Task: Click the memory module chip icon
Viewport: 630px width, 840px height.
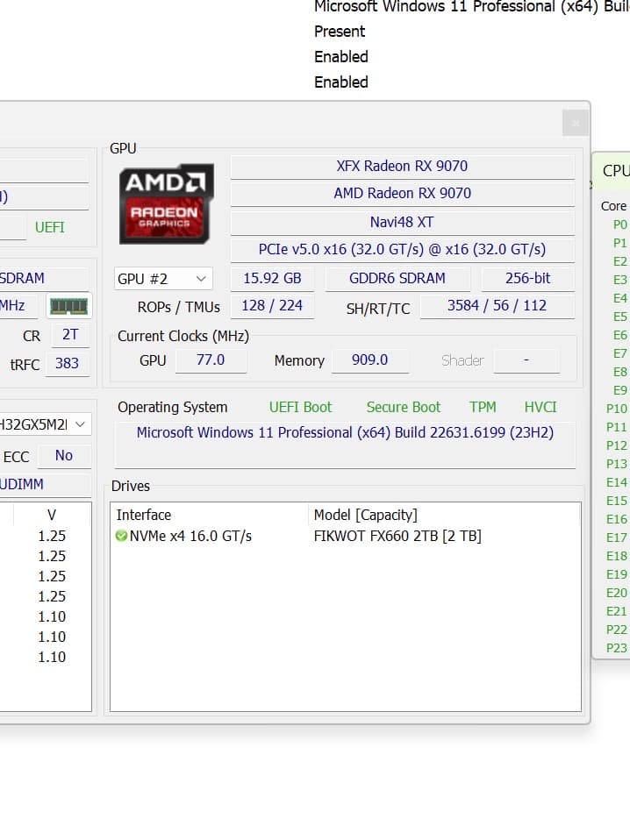Action: pos(68,306)
